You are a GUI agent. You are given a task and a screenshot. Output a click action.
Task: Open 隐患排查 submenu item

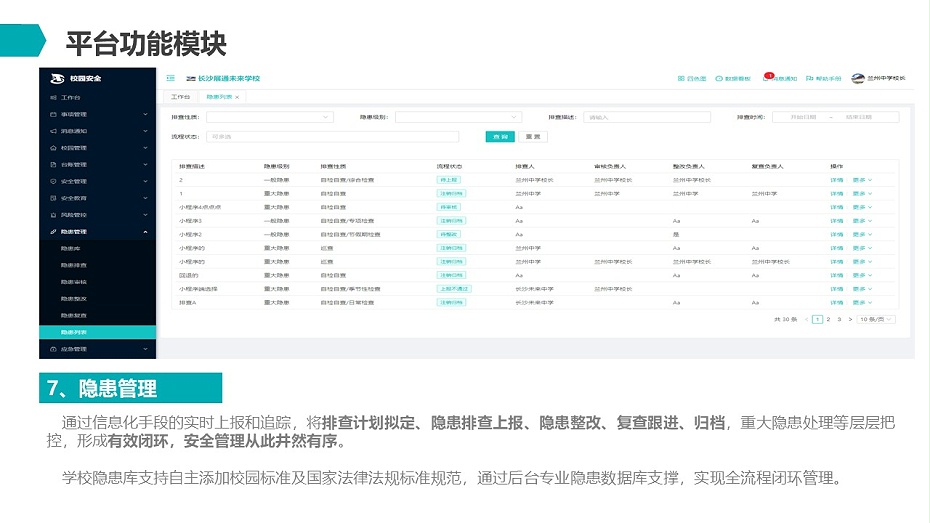pyautogui.click(x=74, y=265)
